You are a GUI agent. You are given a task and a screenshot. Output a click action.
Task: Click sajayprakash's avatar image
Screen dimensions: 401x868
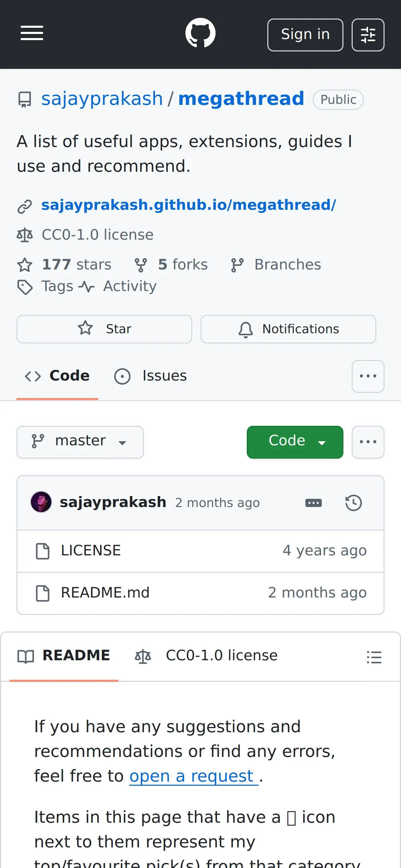41,502
